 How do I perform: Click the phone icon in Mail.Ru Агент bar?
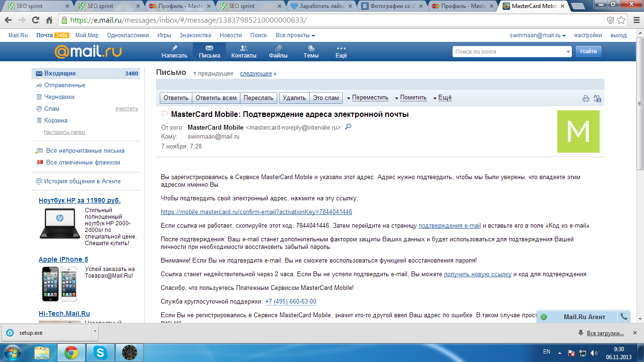(x=624, y=316)
